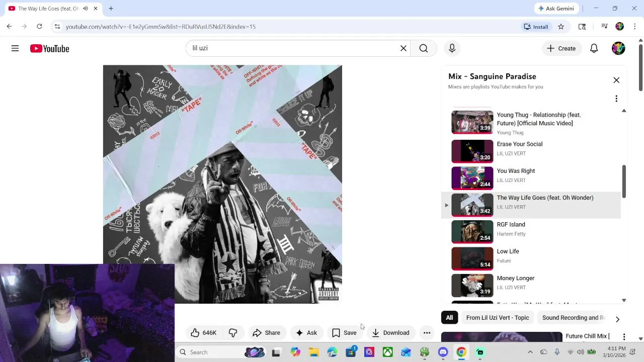Click the browser address bar URL
644x362 pixels.
160,27
